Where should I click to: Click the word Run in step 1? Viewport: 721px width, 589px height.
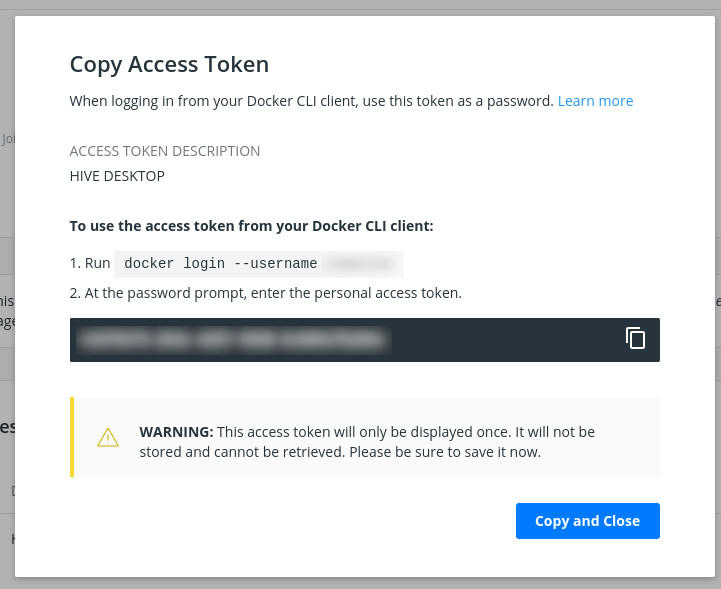97,264
